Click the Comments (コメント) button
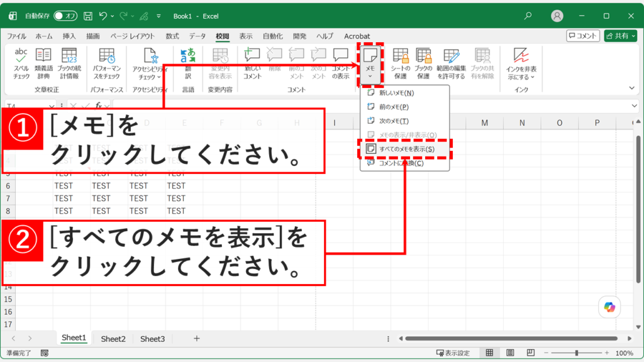644x362 pixels. point(583,36)
